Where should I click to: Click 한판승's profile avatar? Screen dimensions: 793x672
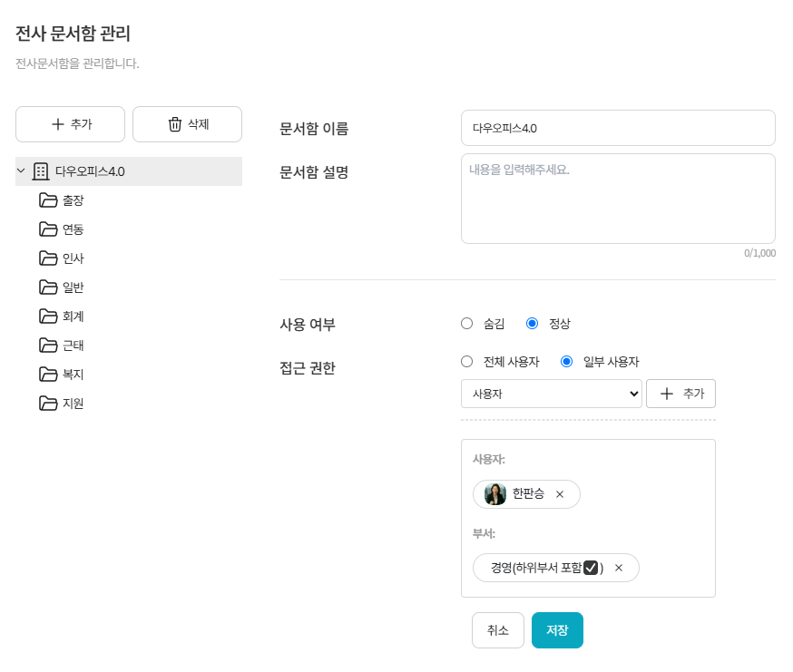495,494
